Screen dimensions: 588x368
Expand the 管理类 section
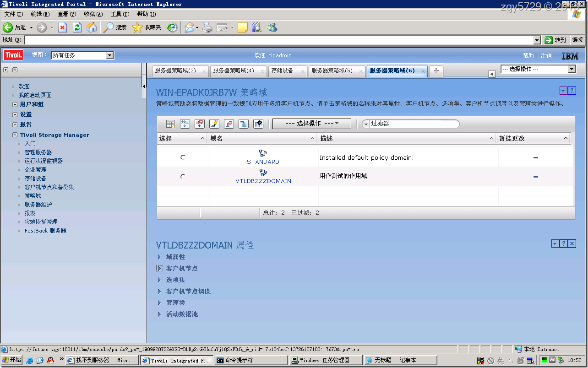[159, 303]
